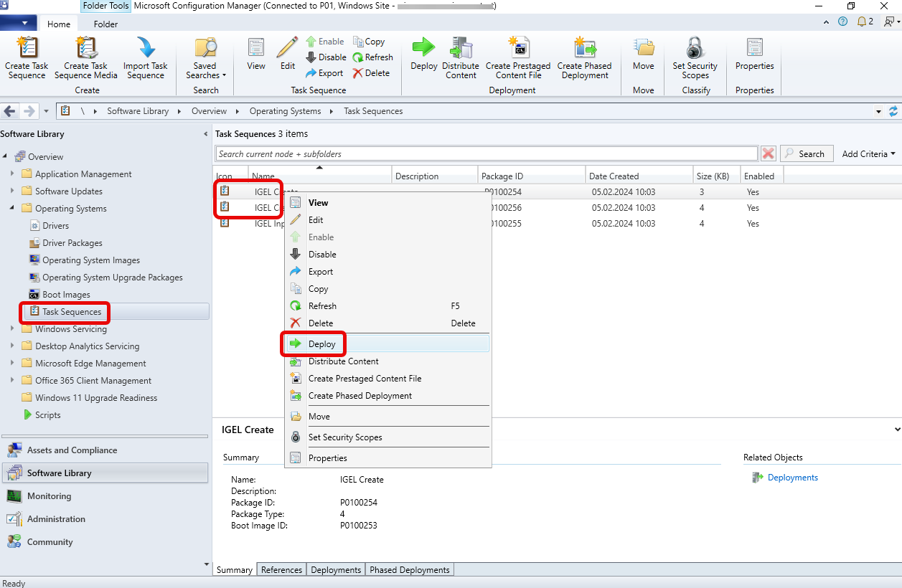Screen dimensions: 902x588
Task: Expand the Add Criteria dropdown
Action: (869, 153)
